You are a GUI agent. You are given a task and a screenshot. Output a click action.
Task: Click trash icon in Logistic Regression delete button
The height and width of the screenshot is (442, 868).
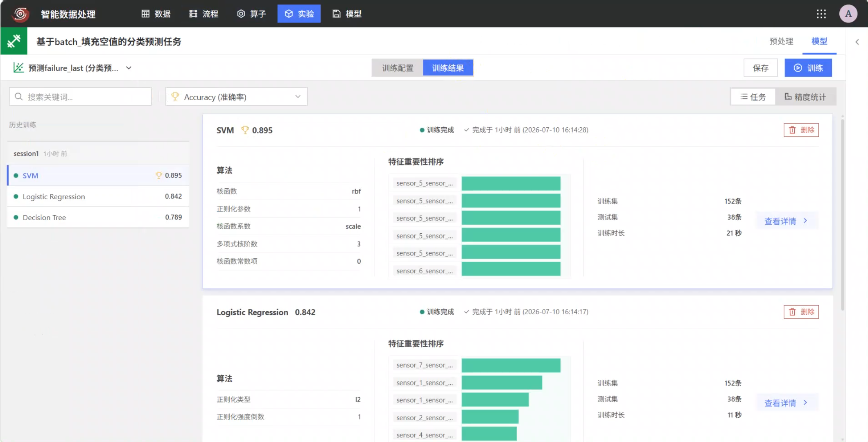(792, 312)
